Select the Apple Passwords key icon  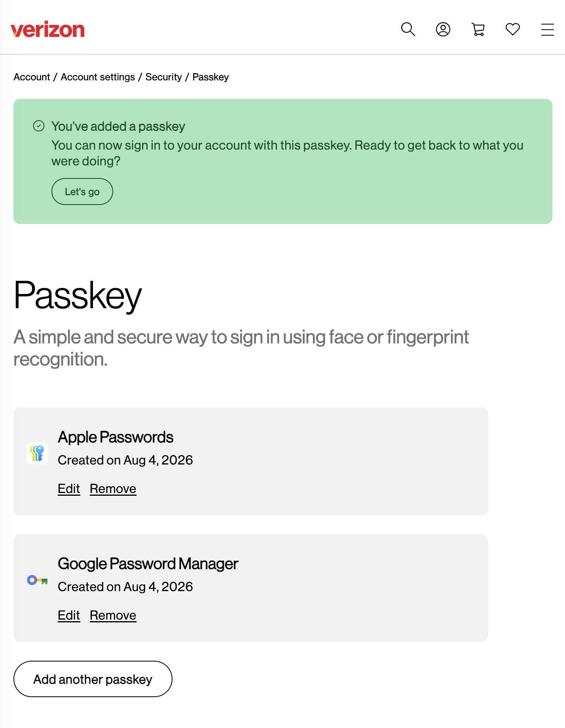[37, 453]
